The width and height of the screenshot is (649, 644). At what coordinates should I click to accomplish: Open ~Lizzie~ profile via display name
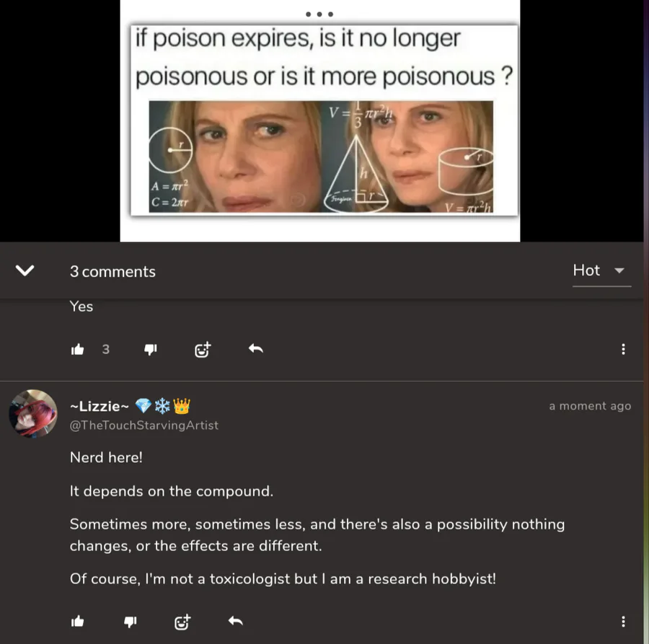(x=100, y=406)
